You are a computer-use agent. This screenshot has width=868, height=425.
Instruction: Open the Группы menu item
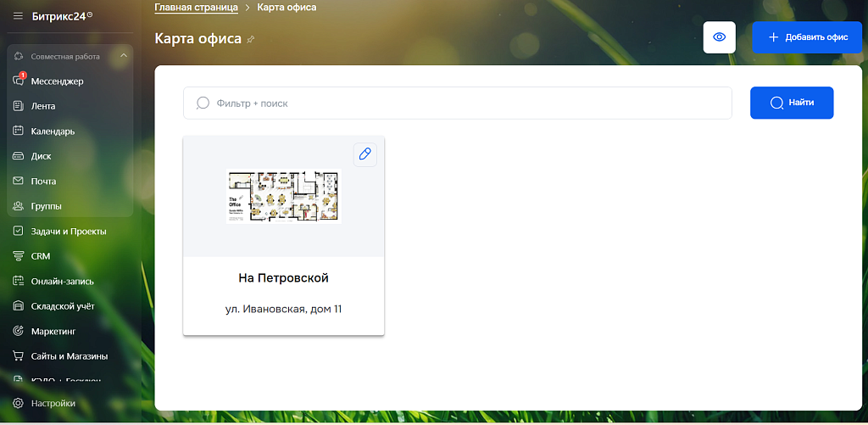(x=46, y=206)
